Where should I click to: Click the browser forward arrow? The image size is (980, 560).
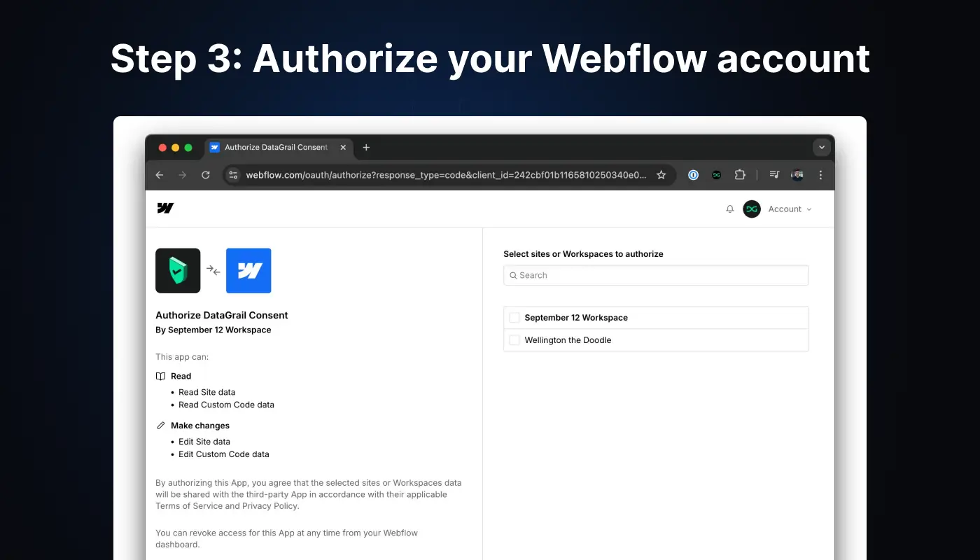183,175
